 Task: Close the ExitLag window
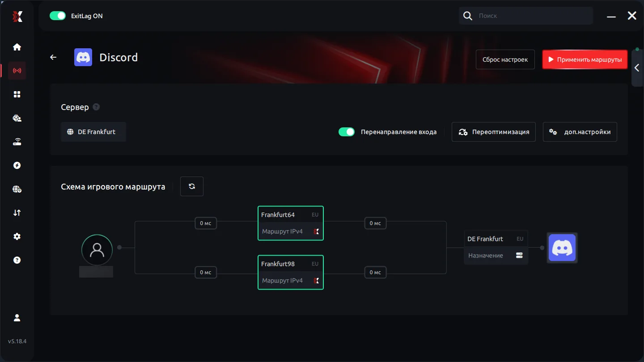(x=632, y=16)
